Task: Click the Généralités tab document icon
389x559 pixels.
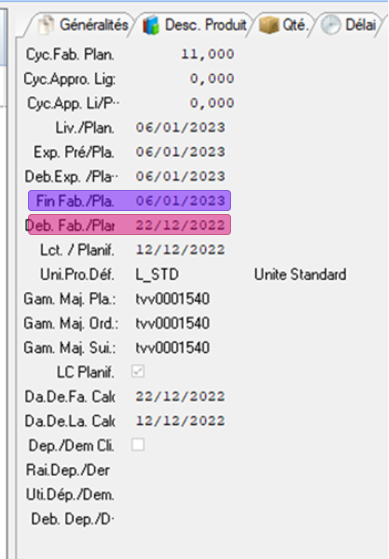Action: [x=46, y=25]
